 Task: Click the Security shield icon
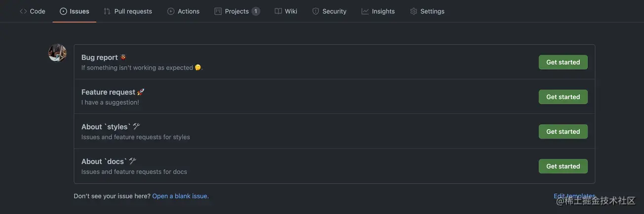[316, 11]
